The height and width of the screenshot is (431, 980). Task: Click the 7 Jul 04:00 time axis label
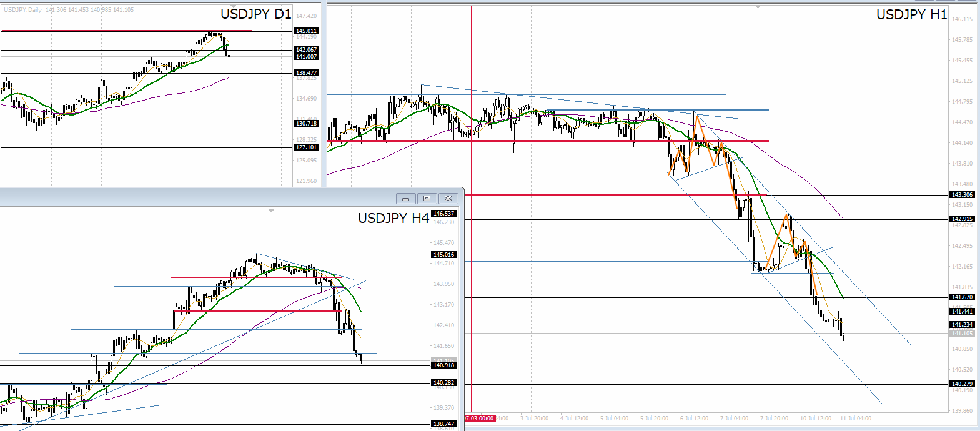click(734, 418)
